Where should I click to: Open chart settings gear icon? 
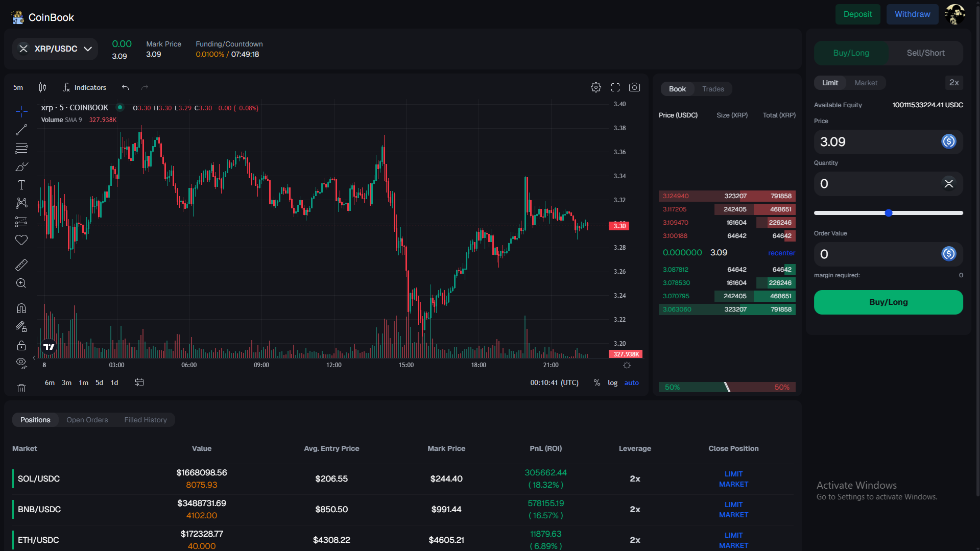click(x=595, y=87)
